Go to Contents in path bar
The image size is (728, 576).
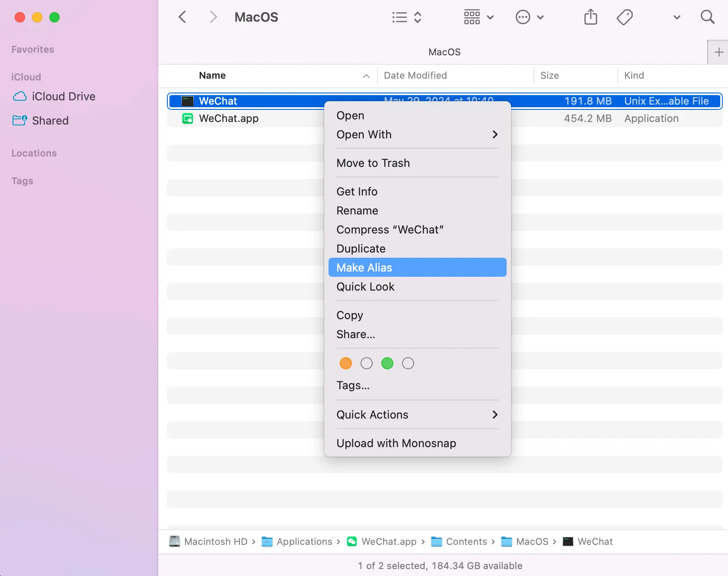[459, 542]
